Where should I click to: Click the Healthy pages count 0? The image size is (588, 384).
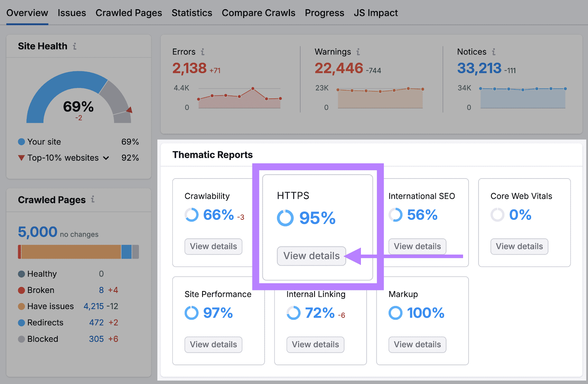tap(101, 274)
